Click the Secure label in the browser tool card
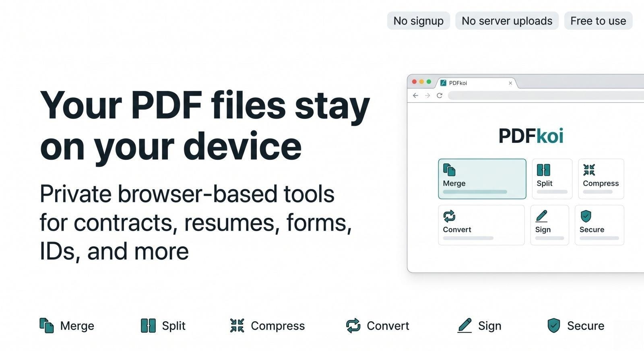644x351 pixels. coord(592,229)
